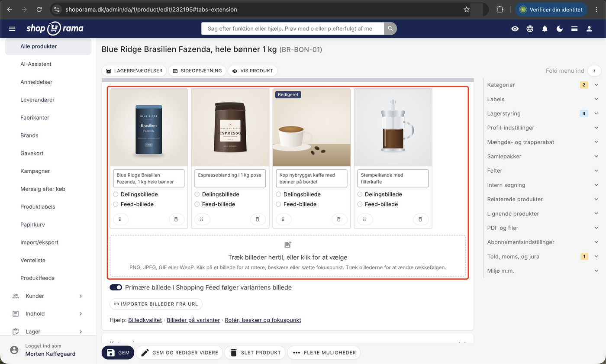This screenshot has width=606, height=364.
Task: Toggle Primære billede i Shopping Feed switch
Action: click(116, 287)
